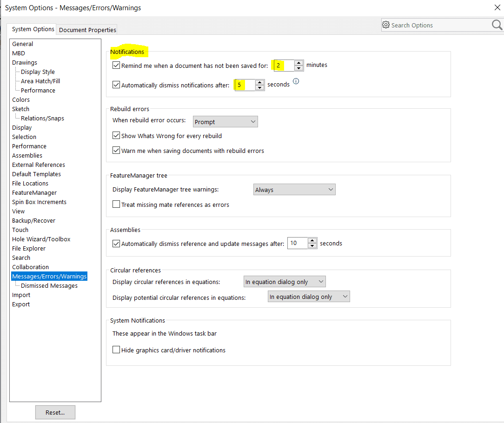
Task: Open the FeatureManager tree warnings dropdown
Action: pos(294,190)
